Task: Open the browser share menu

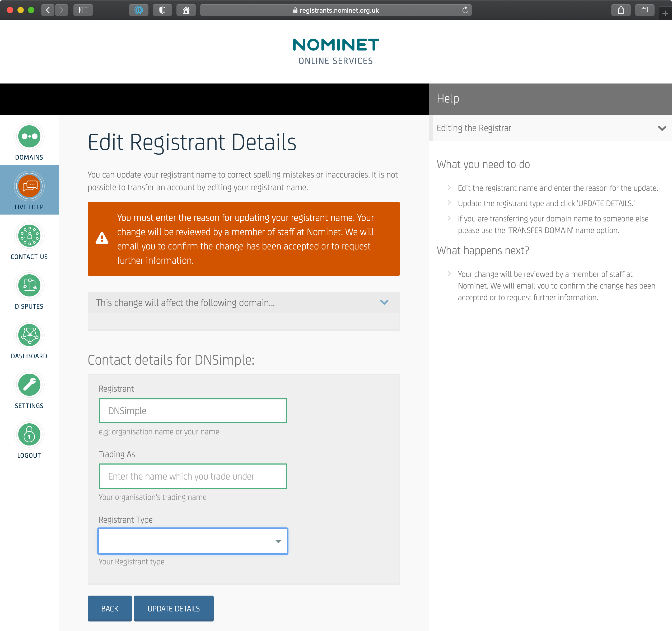Action: 620,10
